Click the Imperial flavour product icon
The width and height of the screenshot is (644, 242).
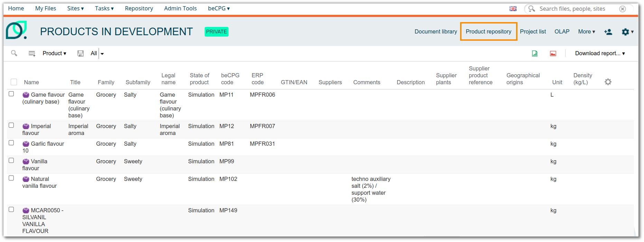(x=26, y=126)
